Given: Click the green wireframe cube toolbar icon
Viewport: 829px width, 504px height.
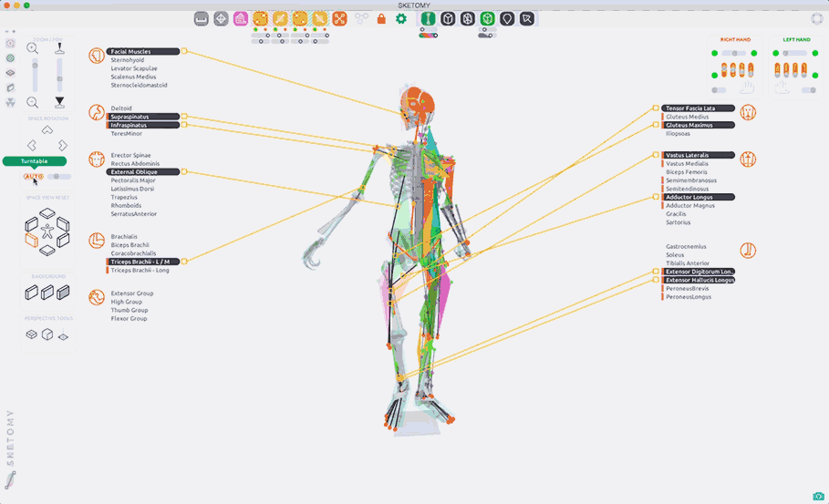Looking at the screenshot, I should (x=488, y=18).
